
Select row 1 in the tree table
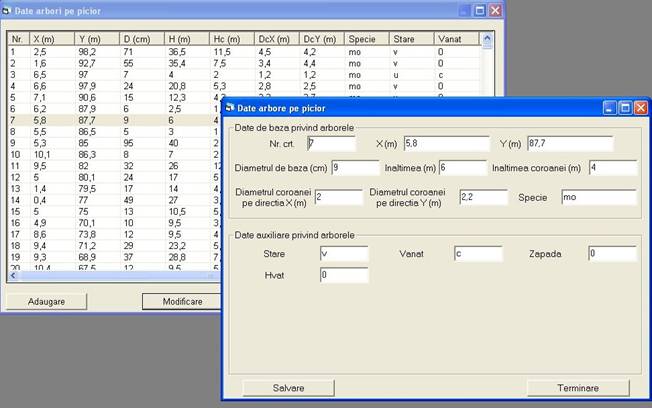tap(244, 52)
